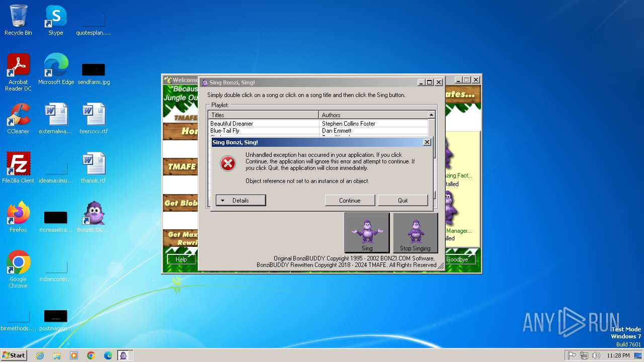Open Edge from the taskbar

tap(108, 355)
